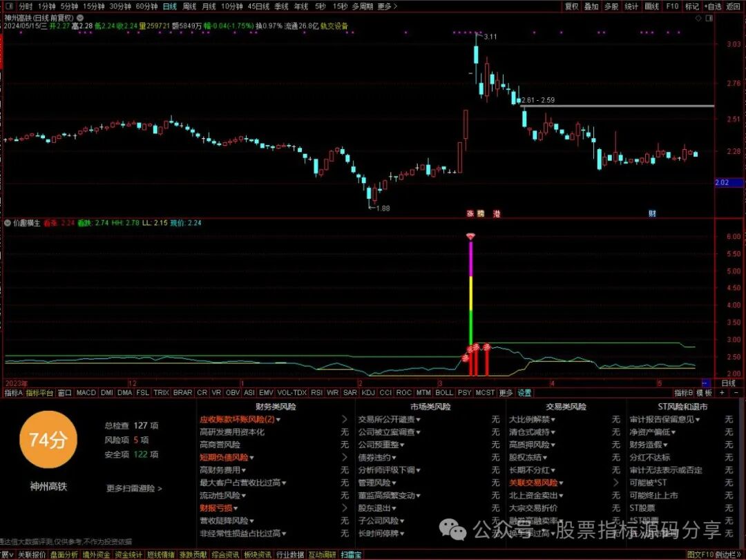746x560 pixels.
Task: Apply the VOL-TDX indicator
Action: pos(292,392)
